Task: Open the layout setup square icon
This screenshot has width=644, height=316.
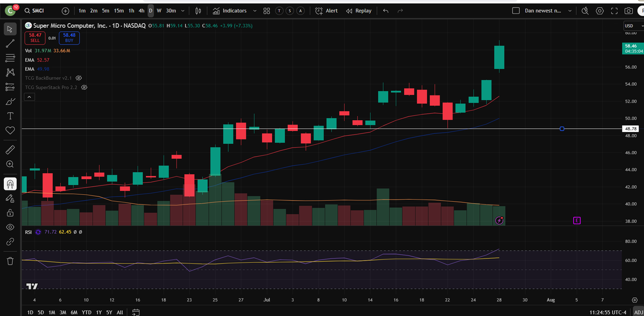Action: 516,11
